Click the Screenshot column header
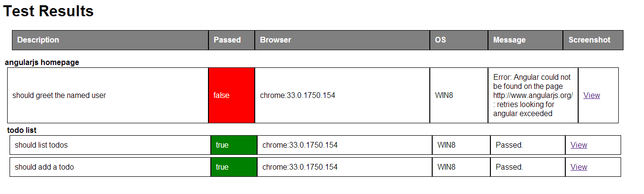The width and height of the screenshot is (644, 194). (589, 40)
